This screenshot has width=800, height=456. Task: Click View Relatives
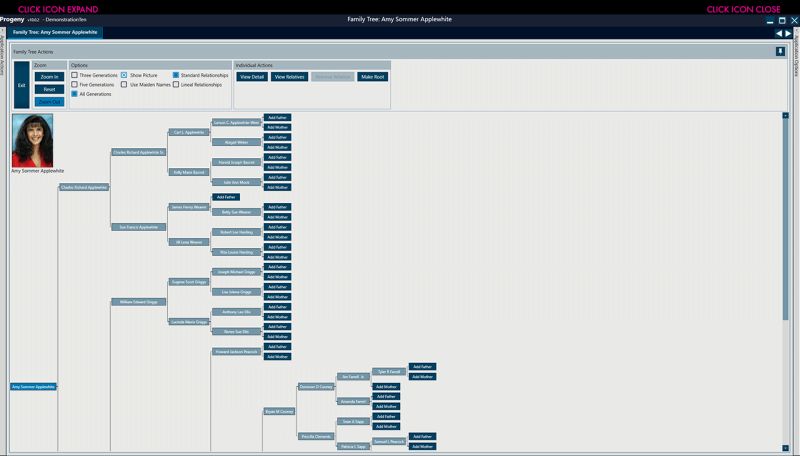289,77
